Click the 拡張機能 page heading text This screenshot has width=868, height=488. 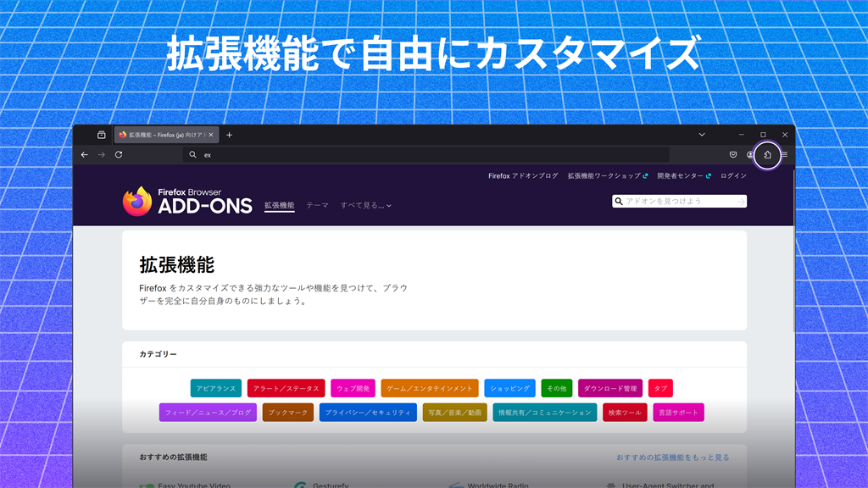[x=176, y=265]
